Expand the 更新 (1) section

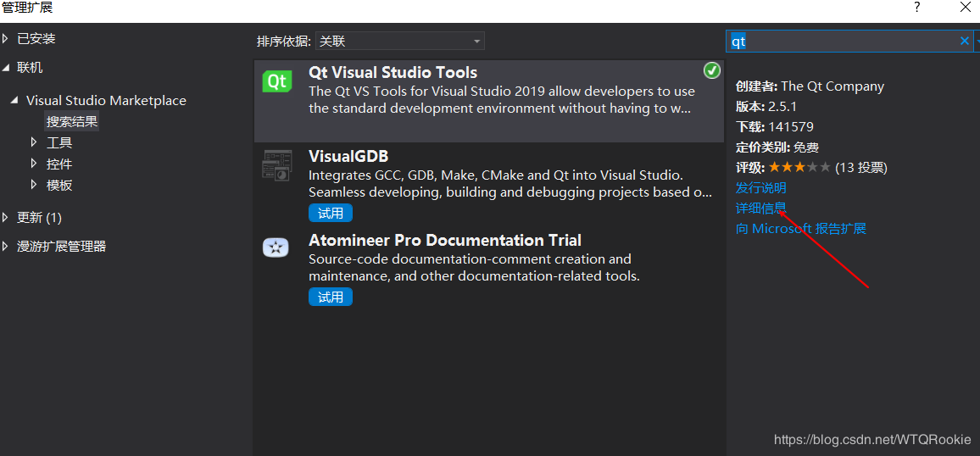point(7,217)
